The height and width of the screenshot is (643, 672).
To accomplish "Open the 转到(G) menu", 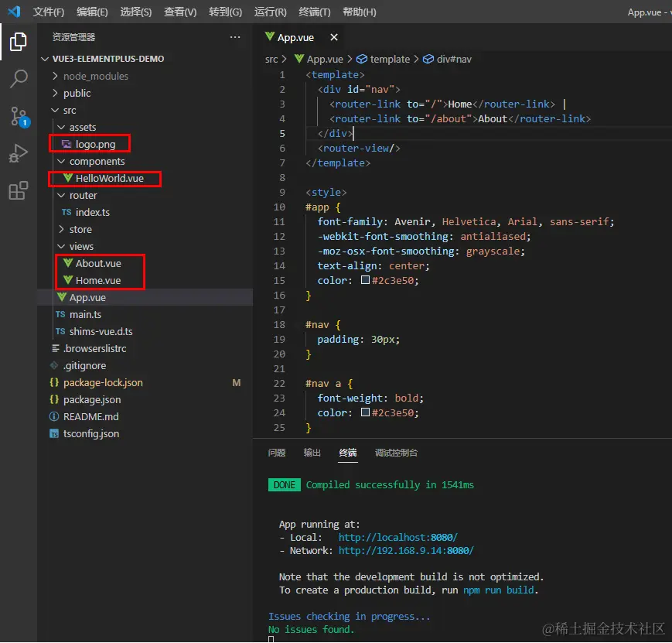I will (x=226, y=12).
